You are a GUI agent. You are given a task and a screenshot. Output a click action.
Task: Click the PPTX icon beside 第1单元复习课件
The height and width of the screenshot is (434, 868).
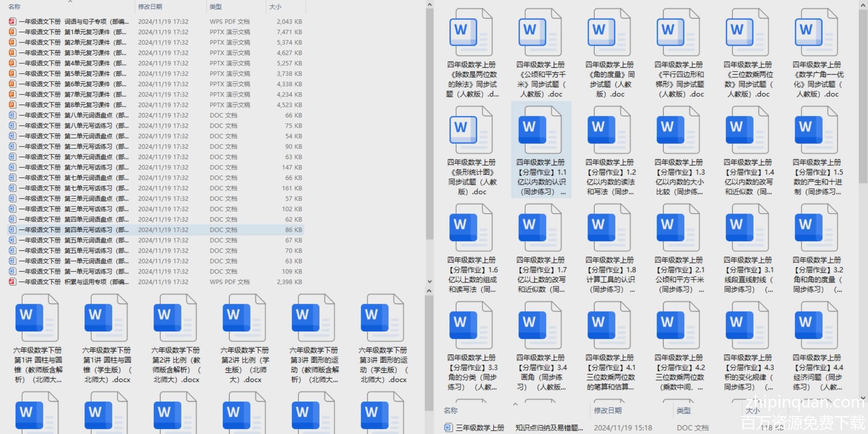[x=12, y=32]
